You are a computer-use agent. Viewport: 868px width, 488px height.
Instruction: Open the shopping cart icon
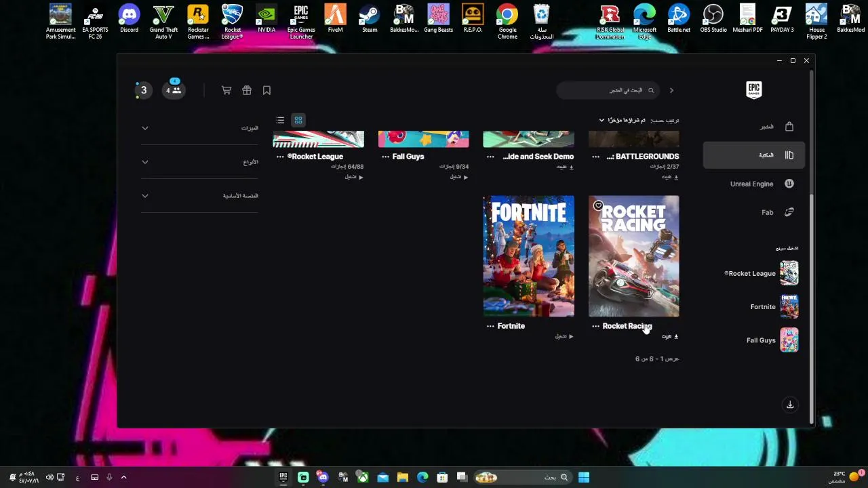point(226,90)
